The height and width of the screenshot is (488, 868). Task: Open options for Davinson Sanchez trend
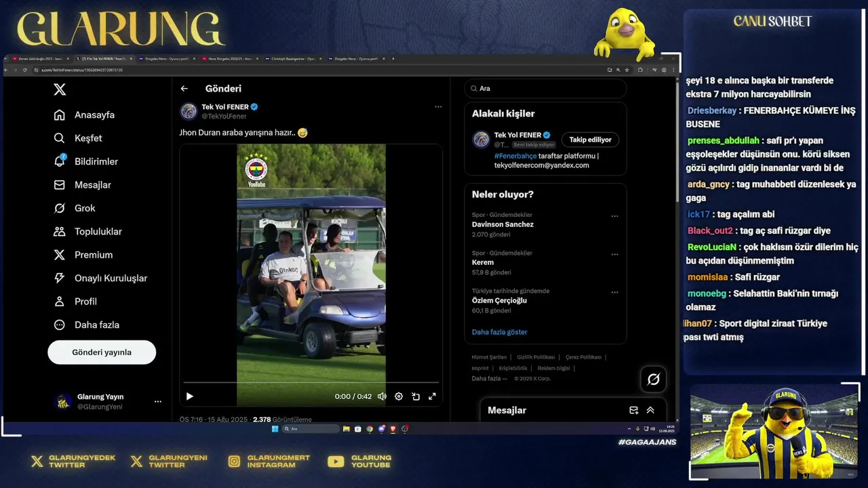pos(614,216)
